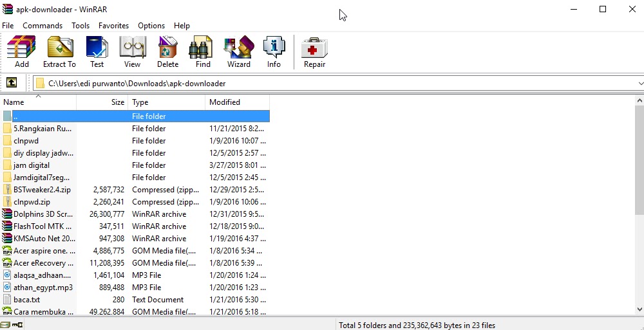Image resolution: width=644 pixels, height=330 pixels.
Task: Select 5.Rangkaian Ru... folder icon
Action: coord(7,129)
